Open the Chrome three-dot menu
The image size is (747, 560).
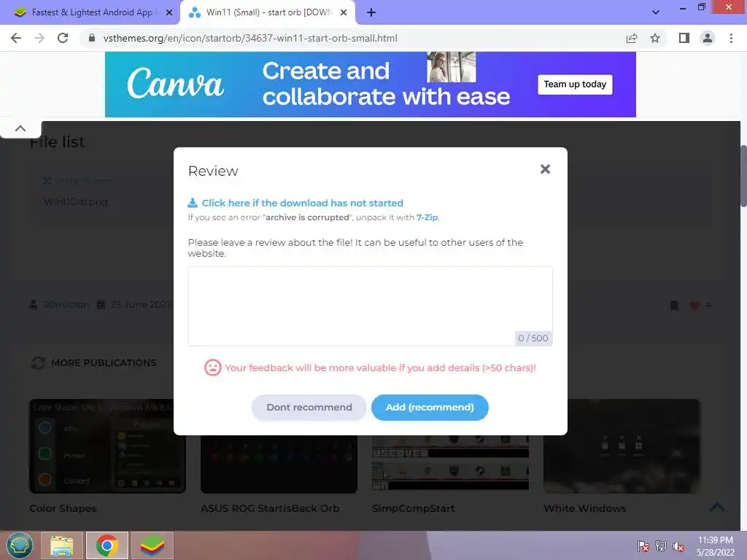click(731, 38)
